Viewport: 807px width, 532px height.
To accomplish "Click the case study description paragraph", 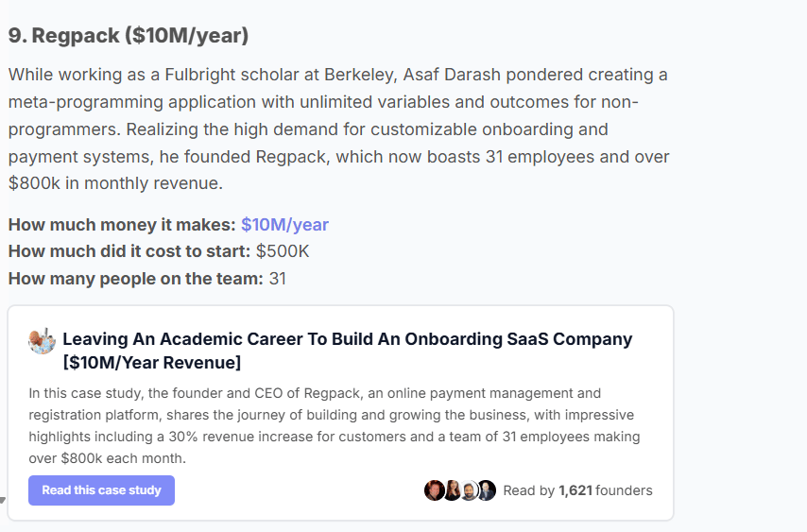I will (335, 425).
